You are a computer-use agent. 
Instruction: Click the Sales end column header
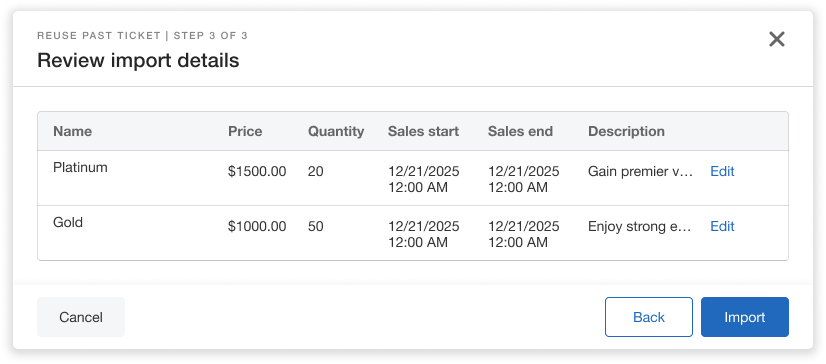point(520,131)
